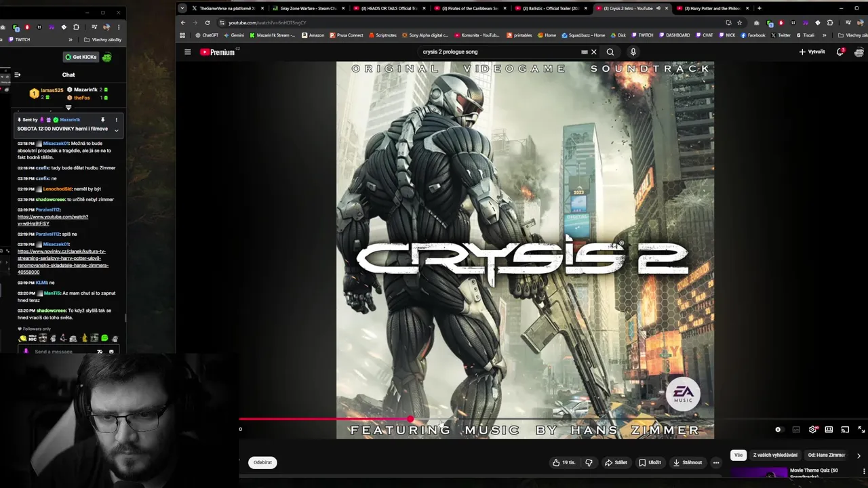Screen dimensions: 868x488
Task: Open more actions three-dot menu under video
Action: 715,462
